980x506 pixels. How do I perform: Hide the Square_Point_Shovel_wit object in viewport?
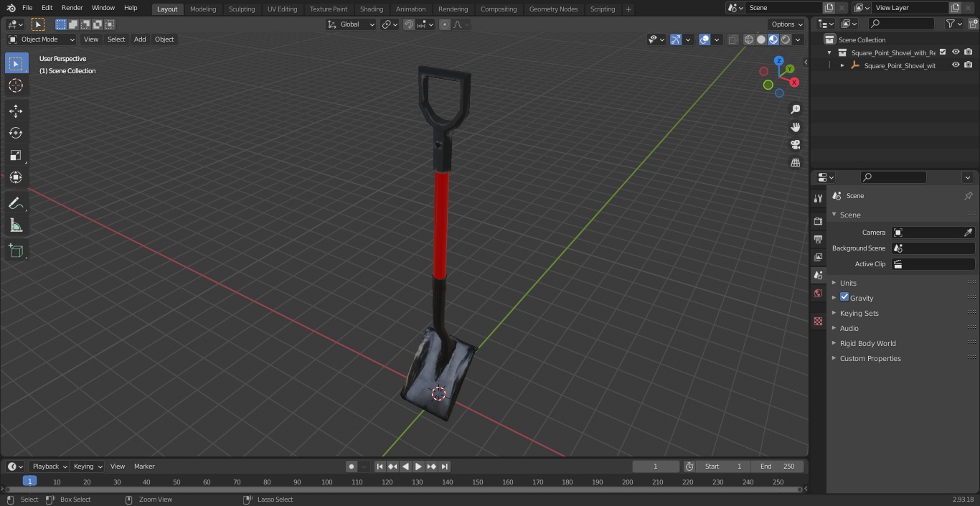(x=956, y=65)
